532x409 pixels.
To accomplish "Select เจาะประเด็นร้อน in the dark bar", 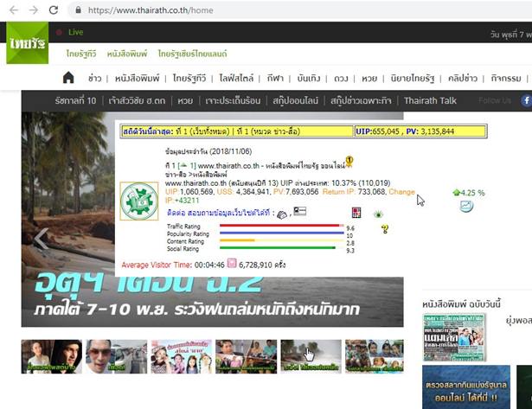I will point(233,100).
